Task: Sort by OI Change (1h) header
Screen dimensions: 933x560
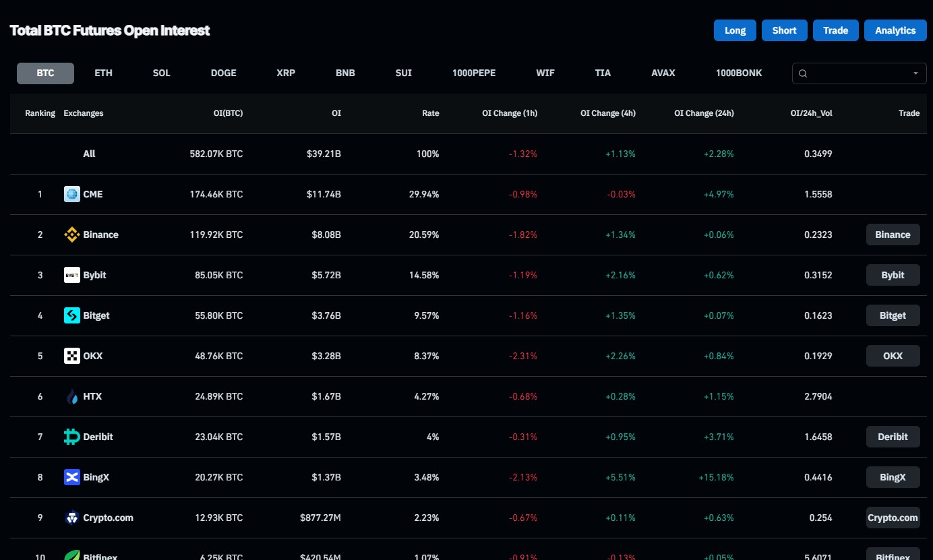Action: (510, 113)
